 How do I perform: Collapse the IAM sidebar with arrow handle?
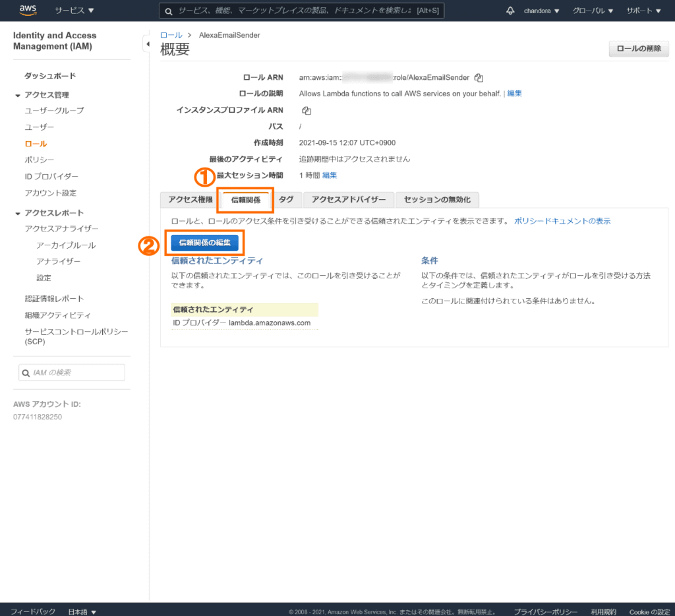pyautogui.click(x=148, y=44)
